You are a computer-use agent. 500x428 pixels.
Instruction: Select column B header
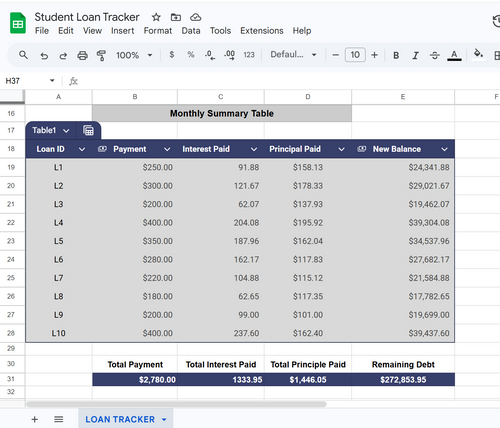pos(135,97)
